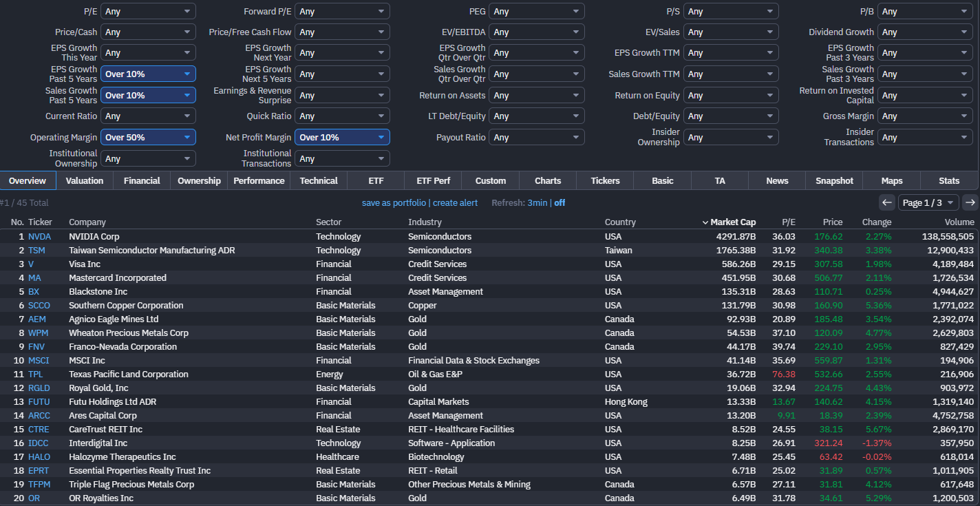Open the SCCO ticker link
Image resolution: width=980 pixels, height=506 pixels.
(39, 306)
